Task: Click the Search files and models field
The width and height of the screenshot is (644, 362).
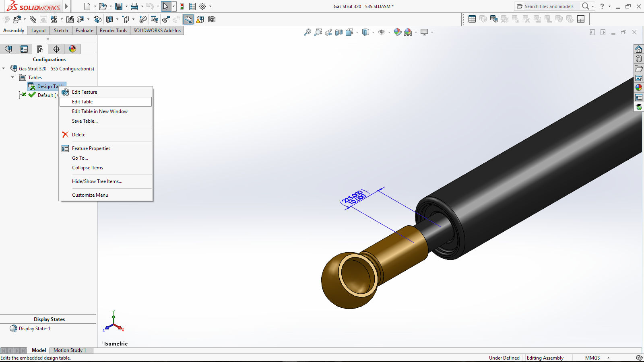Action: pyautogui.click(x=549, y=6)
